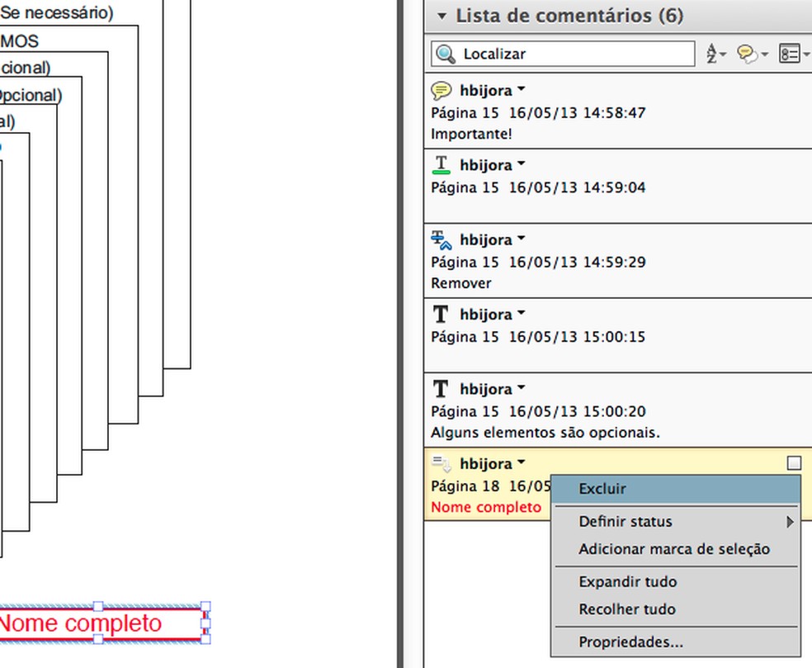Viewport: 812px width, 668px height.
Task: Click red 'Nome completo' text in comment list
Action: [x=486, y=507]
